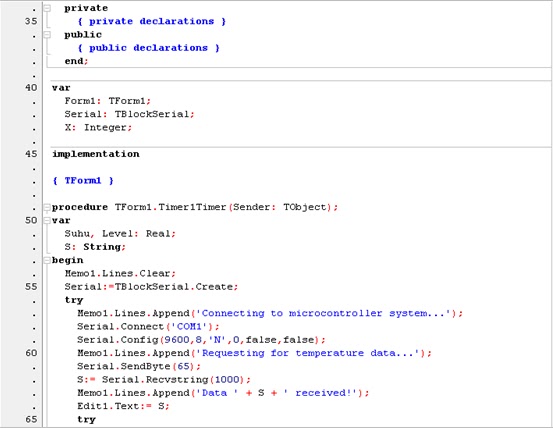The width and height of the screenshot is (553, 428).
Task: Click the first 'try' keyword on line 56
Action: [74, 300]
